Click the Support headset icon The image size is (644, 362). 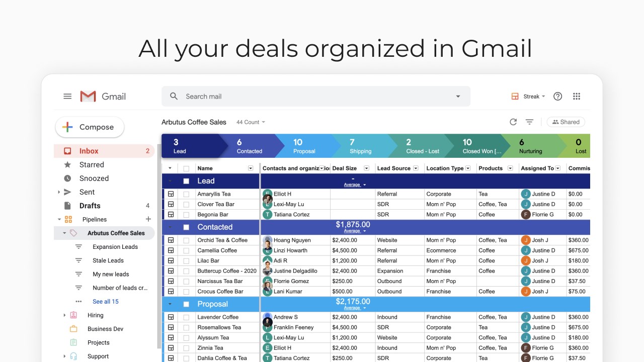[73, 356]
